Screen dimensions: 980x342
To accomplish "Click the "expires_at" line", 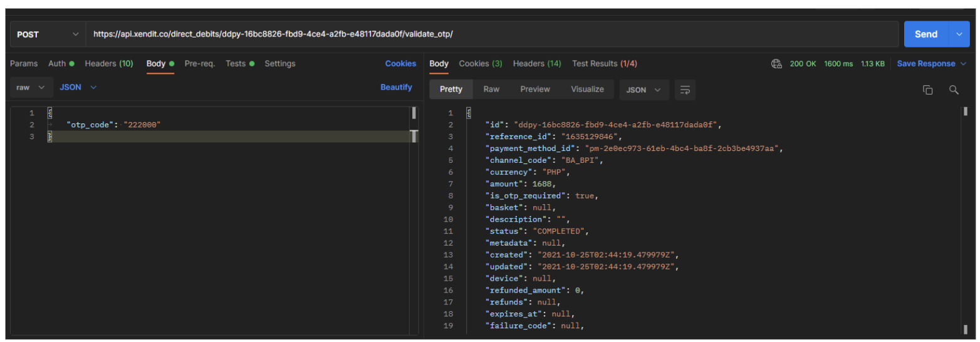I will [529, 314].
